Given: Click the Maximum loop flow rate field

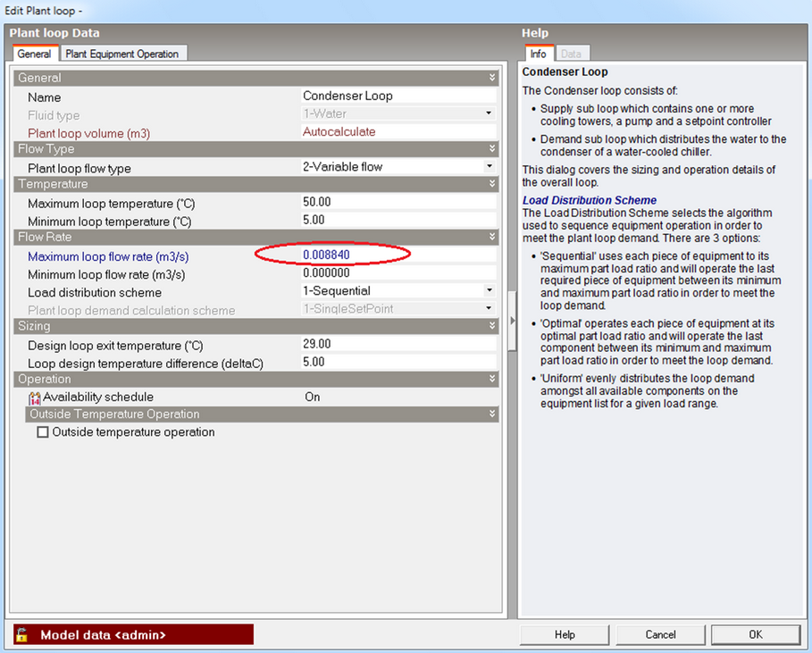Looking at the screenshot, I should point(398,255).
